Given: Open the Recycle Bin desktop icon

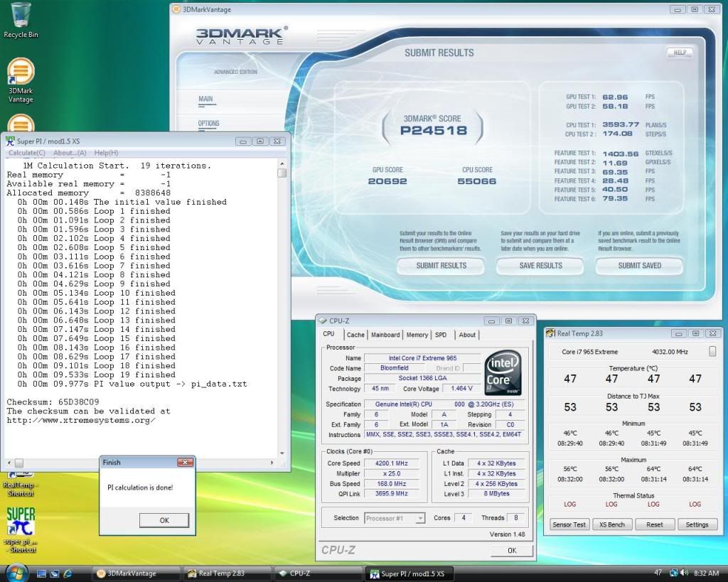Looking at the screenshot, I should point(21,21).
